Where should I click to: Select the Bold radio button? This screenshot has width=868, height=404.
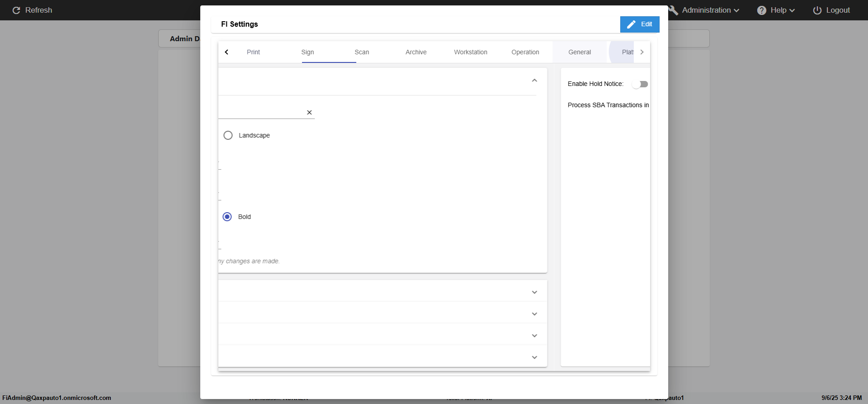227,217
